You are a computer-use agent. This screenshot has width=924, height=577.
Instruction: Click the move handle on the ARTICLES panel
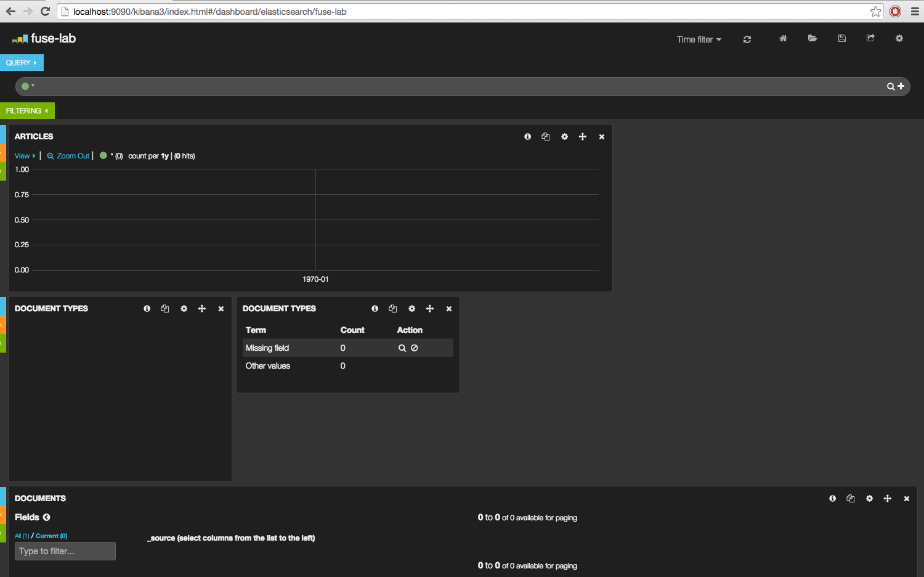(x=582, y=136)
